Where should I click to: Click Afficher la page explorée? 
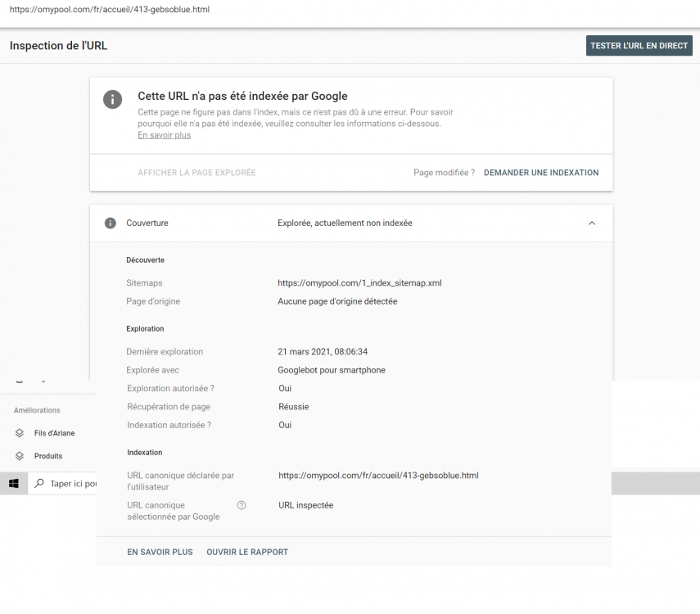point(196,173)
